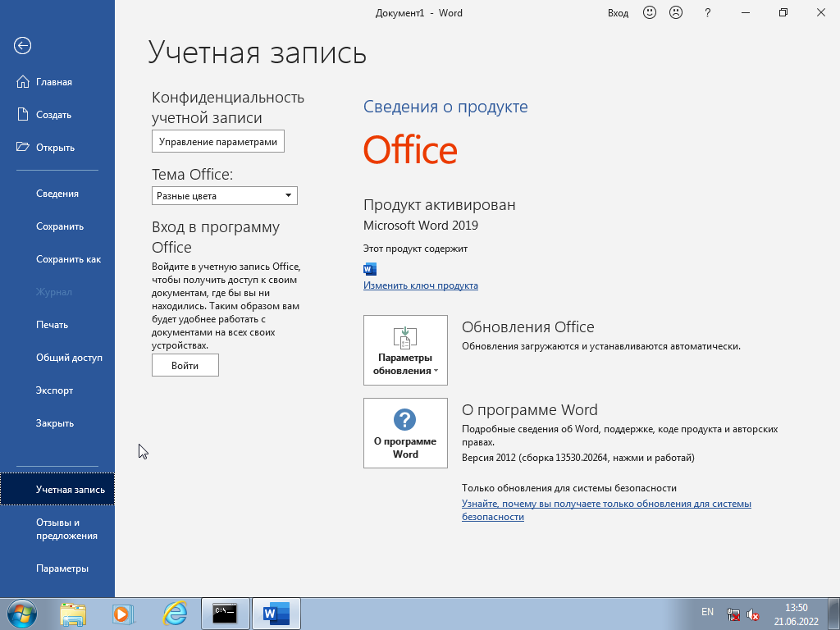Image resolution: width=840 pixels, height=630 pixels.
Task: Click the muted volume tray icon
Action: click(753, 614)
